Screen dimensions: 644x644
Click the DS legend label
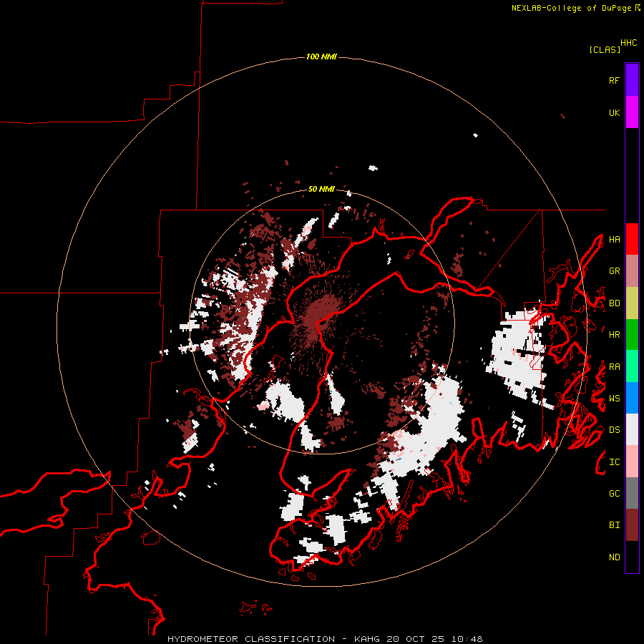[614, 430]
